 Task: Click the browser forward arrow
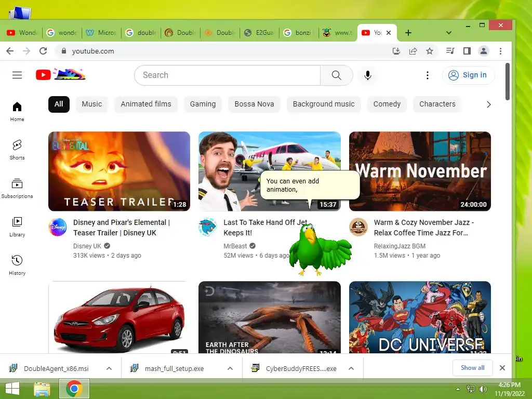point(26,51)
